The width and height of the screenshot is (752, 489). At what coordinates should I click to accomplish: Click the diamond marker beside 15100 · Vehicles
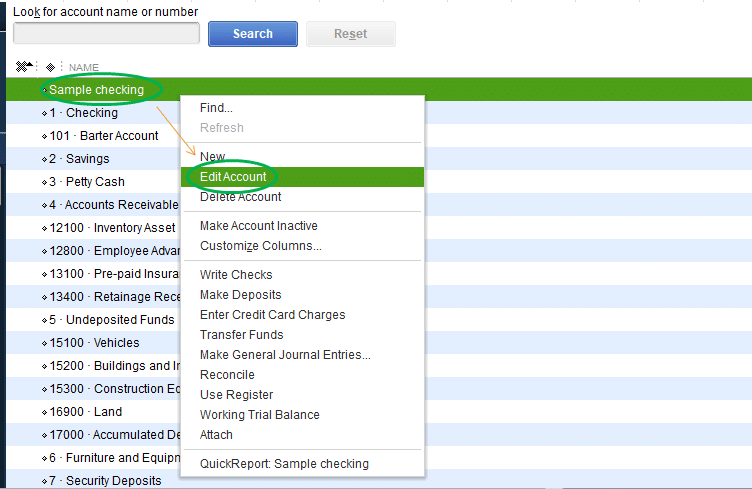click(x=45, y=343)
